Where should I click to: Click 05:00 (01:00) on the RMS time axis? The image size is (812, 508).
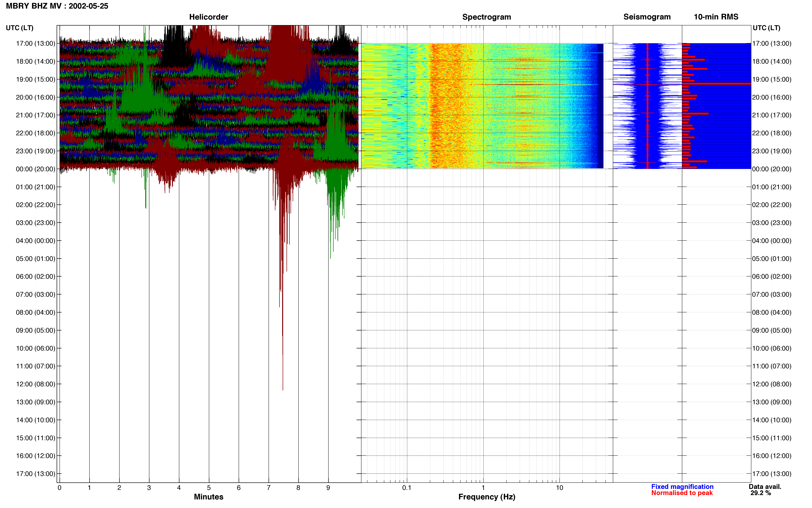772,259
